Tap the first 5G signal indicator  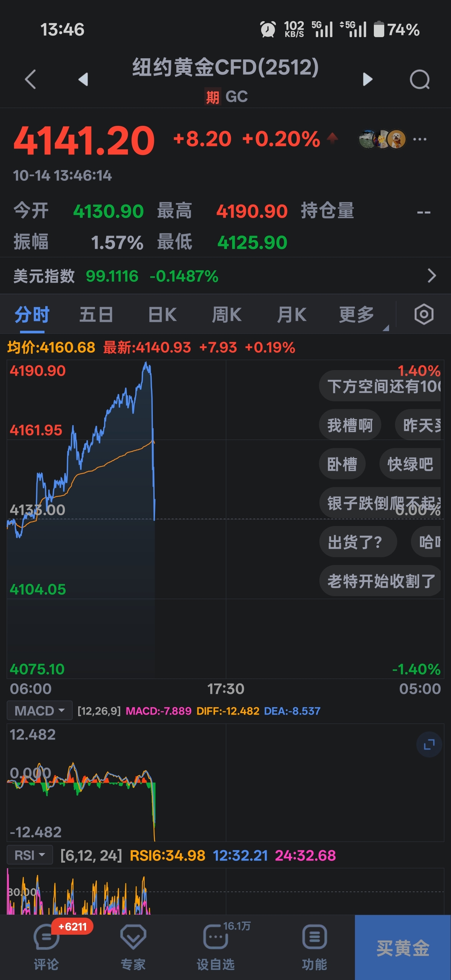(322, 29)
